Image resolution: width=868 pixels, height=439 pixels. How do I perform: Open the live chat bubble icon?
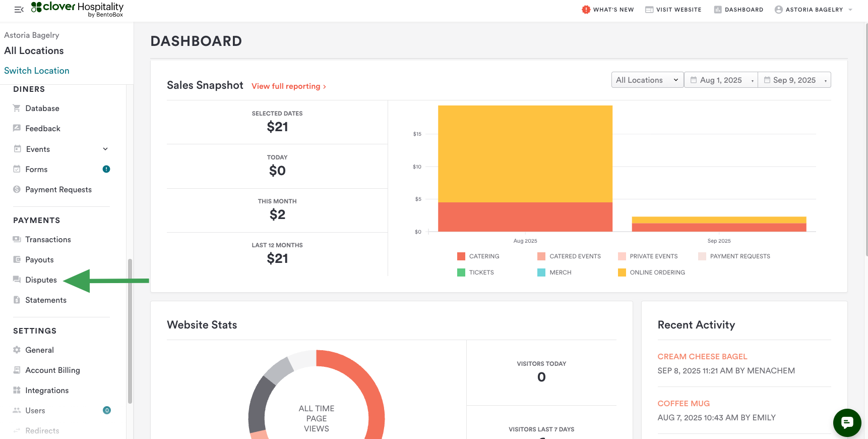pos(847,422)
